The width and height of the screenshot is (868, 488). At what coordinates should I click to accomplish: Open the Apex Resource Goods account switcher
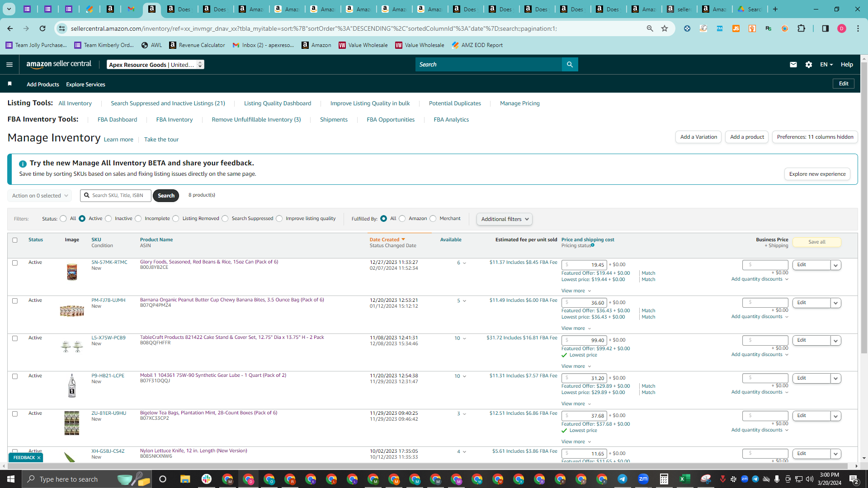[156, 65]
